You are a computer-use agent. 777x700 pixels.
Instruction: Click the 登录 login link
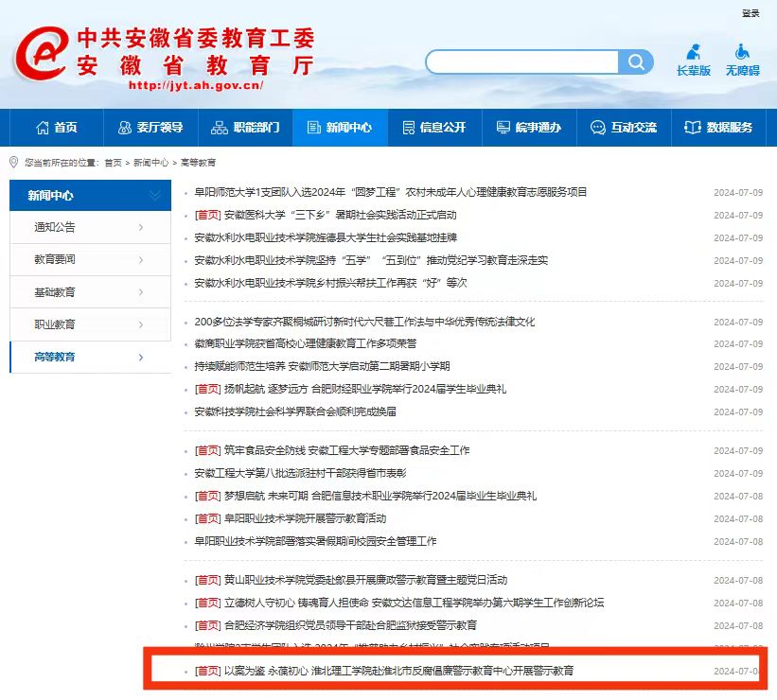click(751, 13)
